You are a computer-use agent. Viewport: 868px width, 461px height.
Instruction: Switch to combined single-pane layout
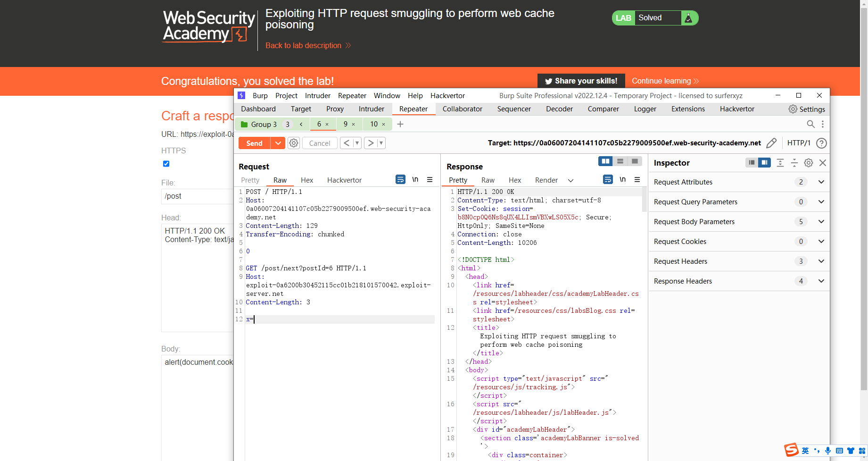[x=635, y=161]
